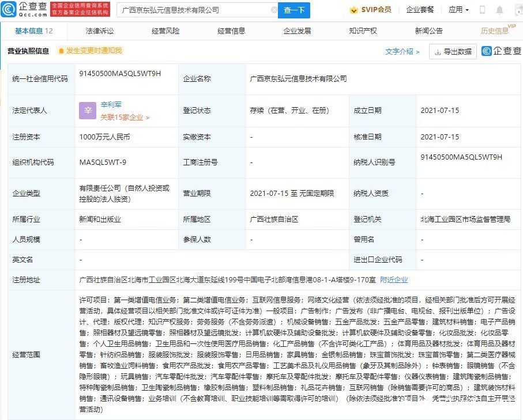
Task: Expand 关联15家企业 link
Action: point(125,118)
